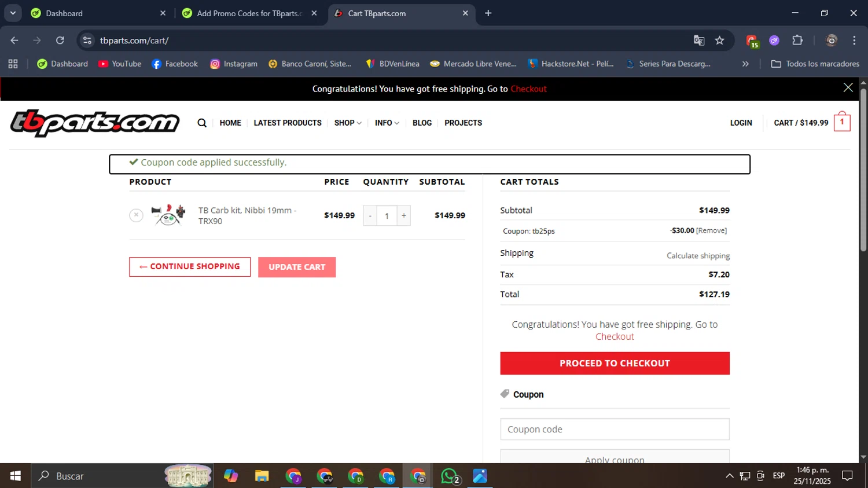Image resolution: width=868 pixels, height=488 pixels.
Task: Open the tab search dropdown arrow
Action: (13, 13)
